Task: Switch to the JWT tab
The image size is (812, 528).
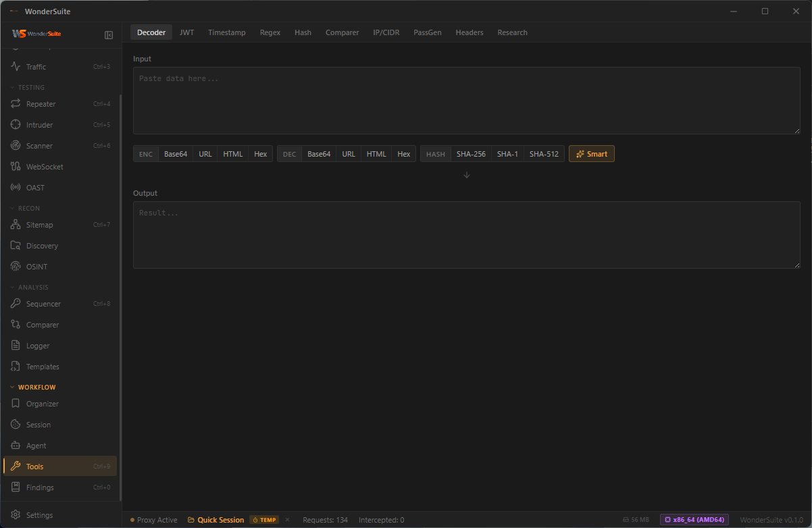Action: tap(186, 32)
